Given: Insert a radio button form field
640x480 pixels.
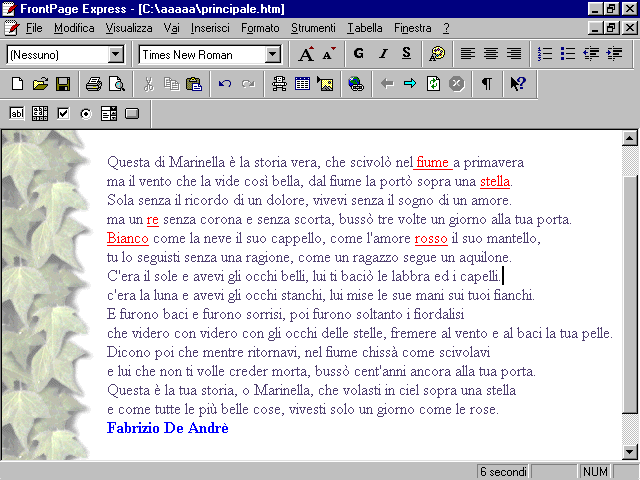Looking at the screenshot, I should (86, 113).
